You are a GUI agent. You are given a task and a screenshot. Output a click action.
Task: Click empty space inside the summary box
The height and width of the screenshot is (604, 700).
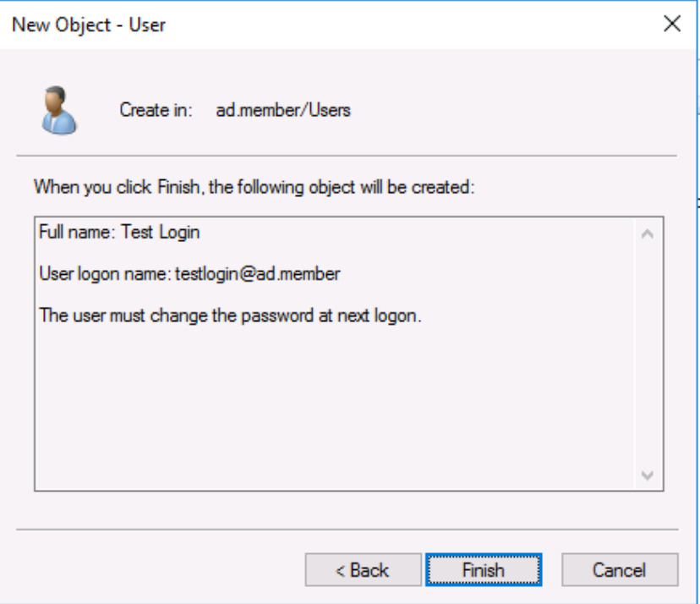click(338, 406)
